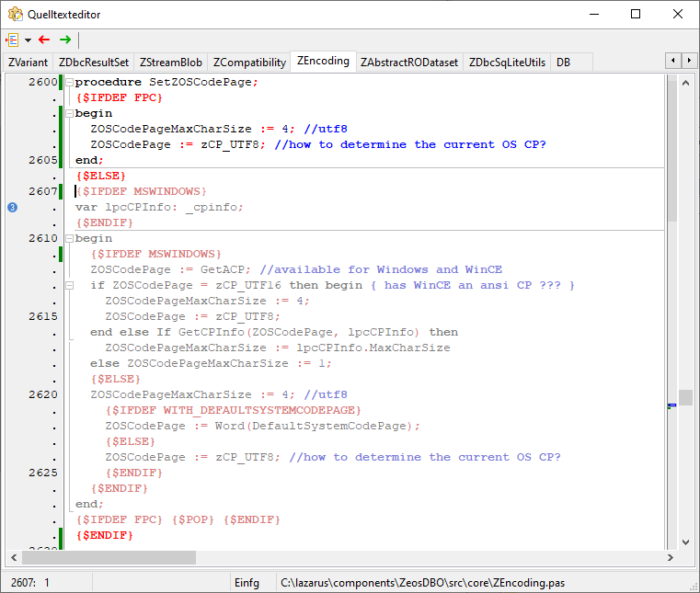700x593 pixels.
Task: Click comment '//available for Windows and WinCE'
Action: pyautogui.click(x=381, y=269)
